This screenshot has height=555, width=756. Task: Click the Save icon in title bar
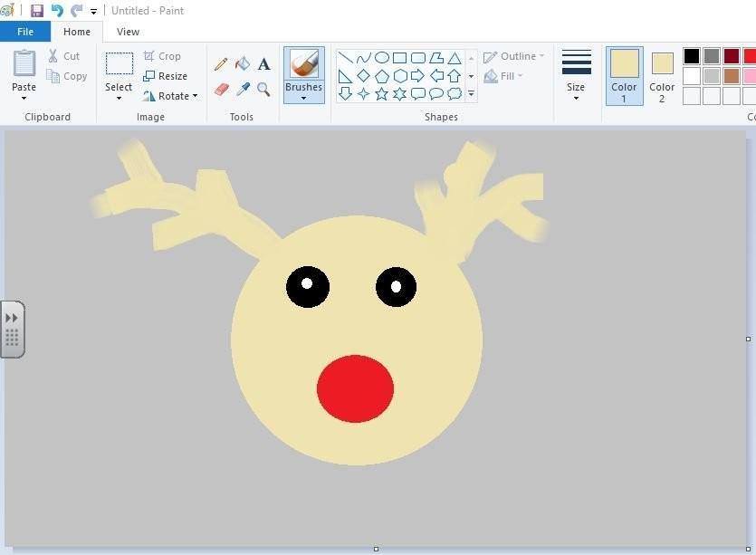tap(37, 11)
